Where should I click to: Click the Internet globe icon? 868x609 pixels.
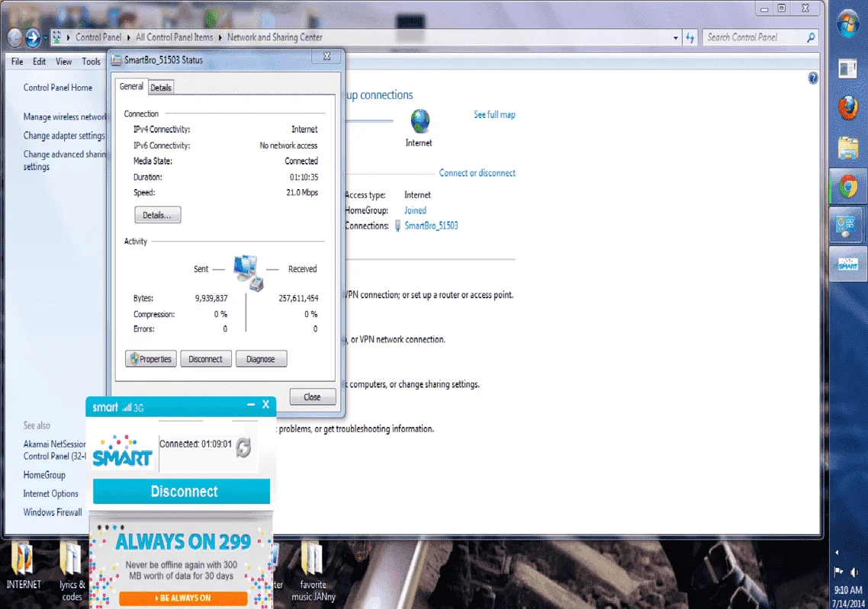coord(420,120)
